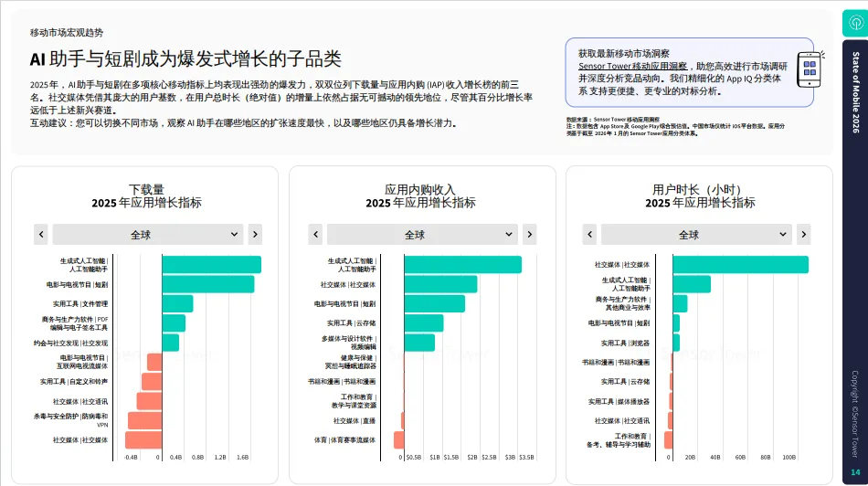The image size is (868, 486).
Task: Click the 社交媒体 | 直播 label
Action: coord(355,421)
